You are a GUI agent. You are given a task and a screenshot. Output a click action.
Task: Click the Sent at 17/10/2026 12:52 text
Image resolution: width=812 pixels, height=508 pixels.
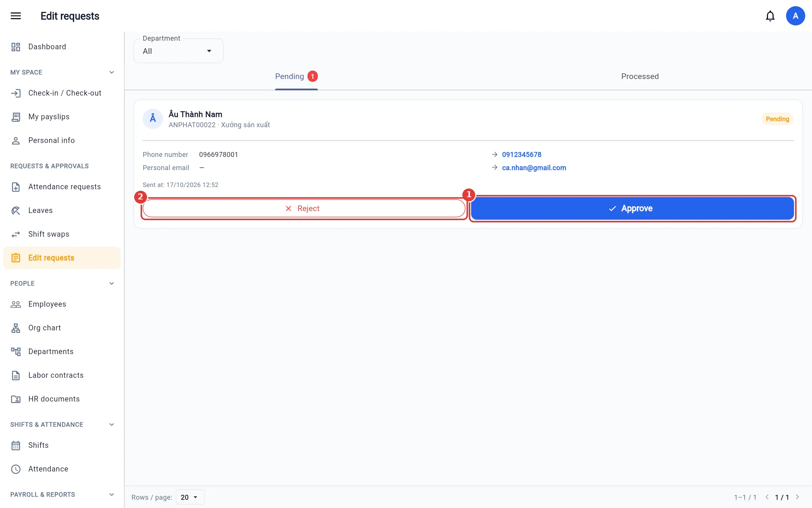[180, 185]
